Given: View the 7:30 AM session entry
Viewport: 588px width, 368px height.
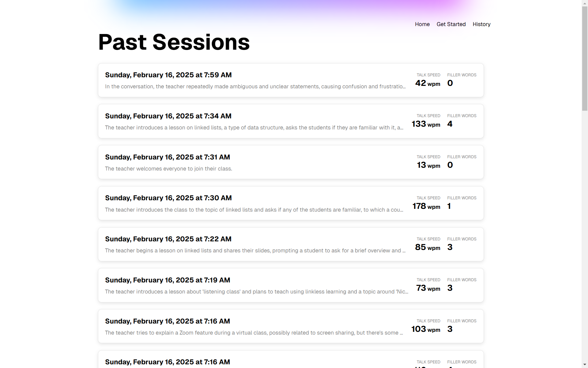Looking at the screenshot, I should pyautogui.click(x=291, y=203).
